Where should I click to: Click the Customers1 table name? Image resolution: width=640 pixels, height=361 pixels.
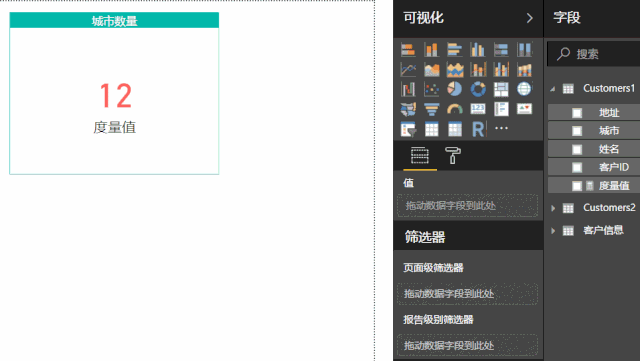(609, 88)
